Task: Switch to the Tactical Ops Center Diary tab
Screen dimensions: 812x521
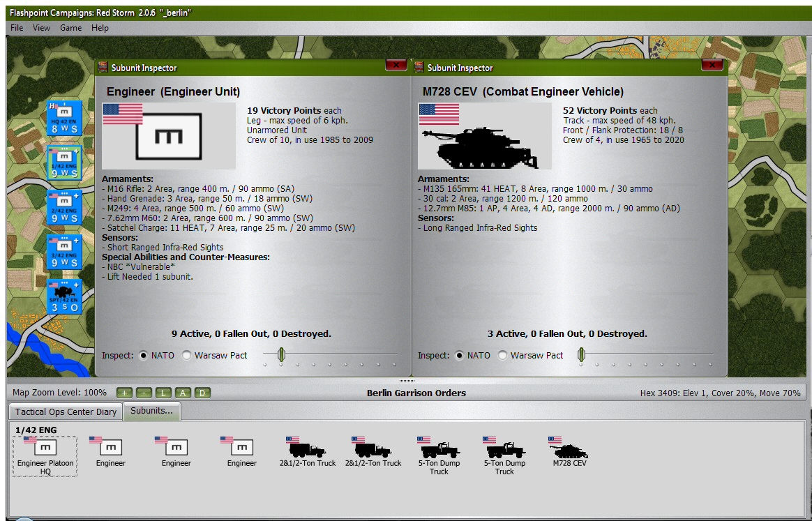Action: (x=66, y=411)
